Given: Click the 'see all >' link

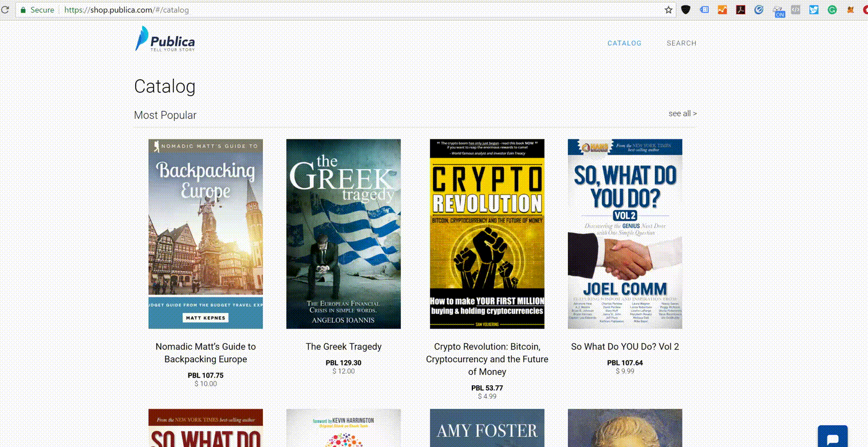Looking at the screenshot, I should point(682,113).
